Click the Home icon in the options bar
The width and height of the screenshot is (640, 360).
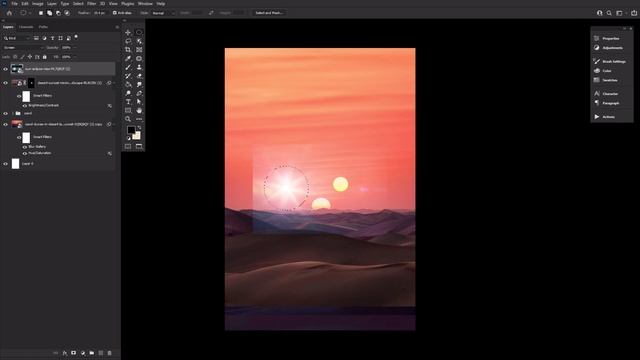[x=9, y=13]
